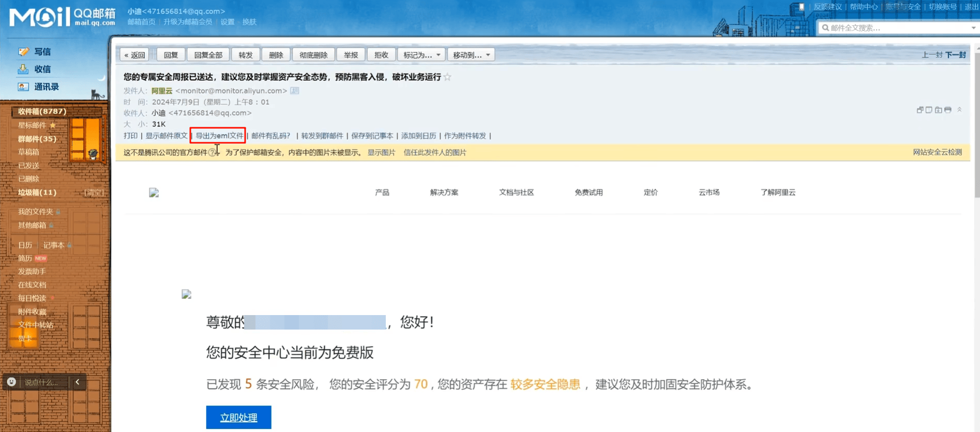Click in the 说点什么 input box

[44, 382]
